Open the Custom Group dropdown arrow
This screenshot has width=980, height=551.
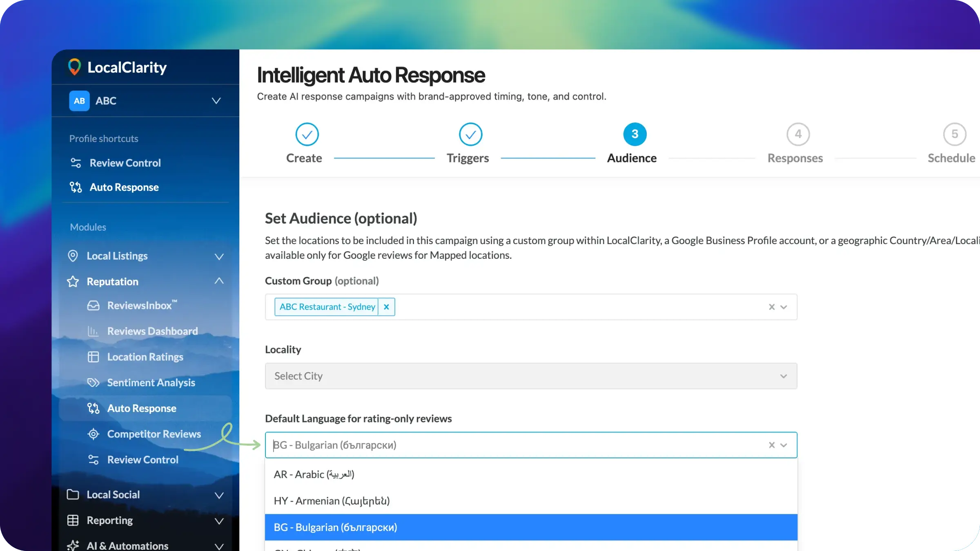784,307
